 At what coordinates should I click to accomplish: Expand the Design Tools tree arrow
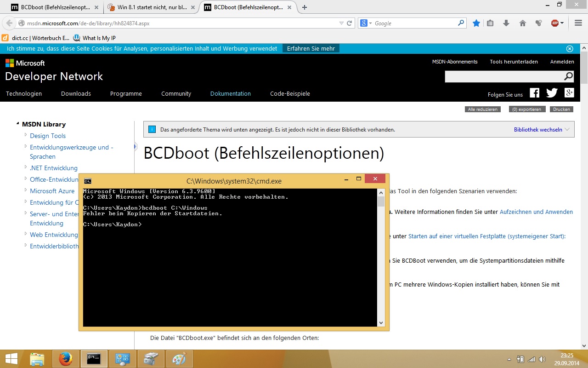(26, 135)
